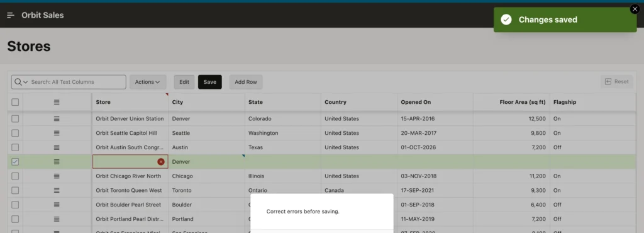Viewport: 644px width, 233px height.
Task: Select the Orbit Denver Union Station row checkbox
Action: [15, 119]
